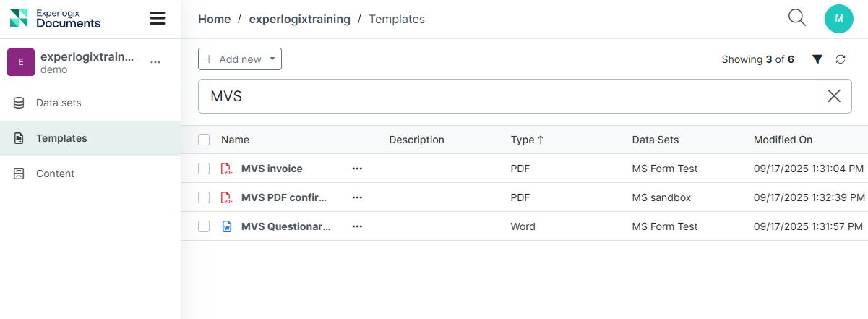Image resolution: width=868 pixels, height=319 pixels.
Task: Open more options for MVS Questionnaire row
Action: [357, 226]
